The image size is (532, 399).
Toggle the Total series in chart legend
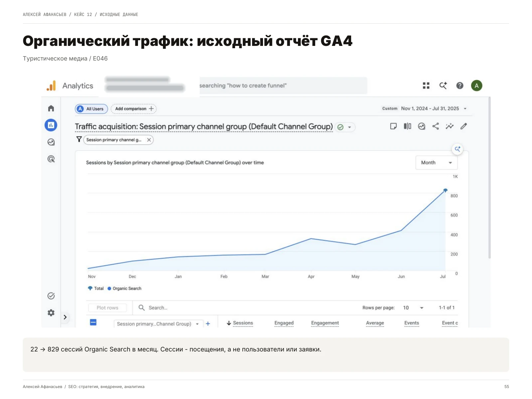click(96, 288)
